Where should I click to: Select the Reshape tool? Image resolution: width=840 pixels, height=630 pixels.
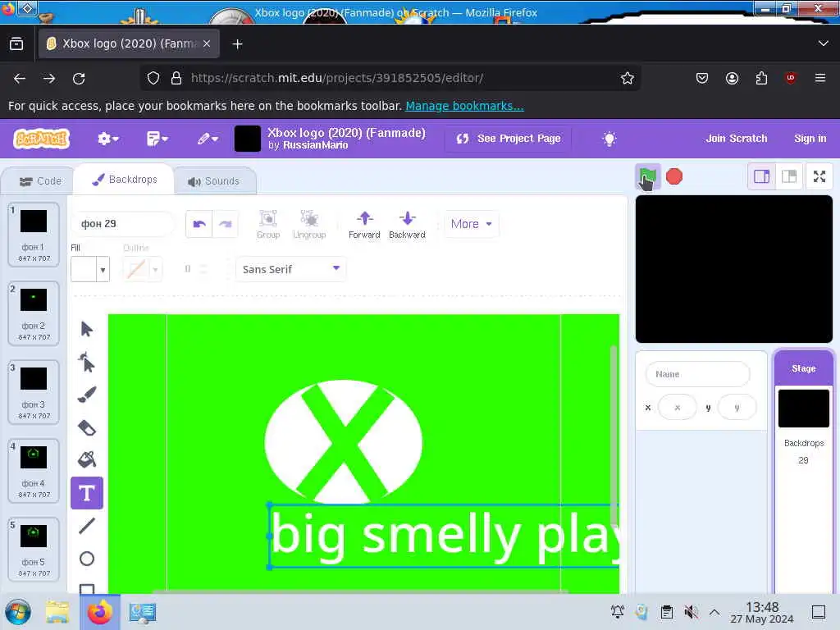(x=87, y=362)
